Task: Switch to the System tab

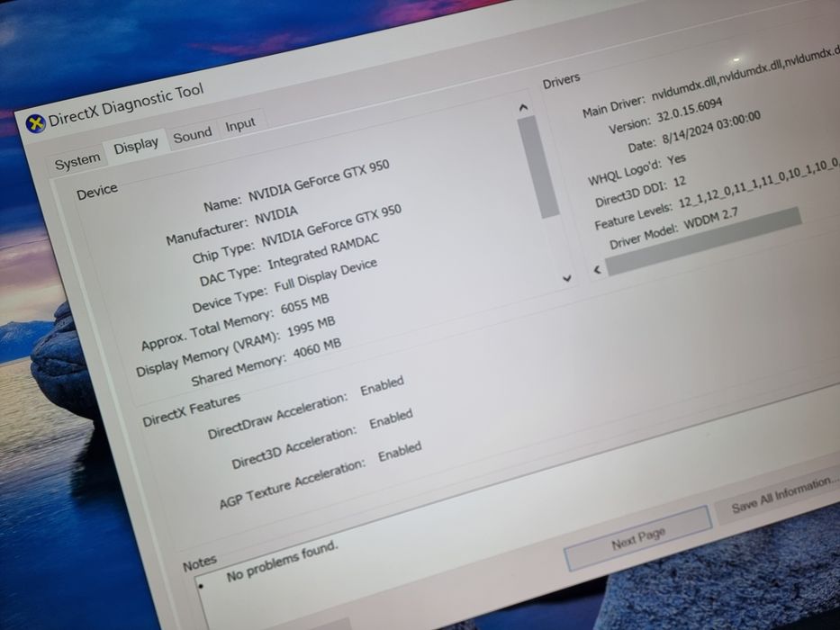Action: 77,161
